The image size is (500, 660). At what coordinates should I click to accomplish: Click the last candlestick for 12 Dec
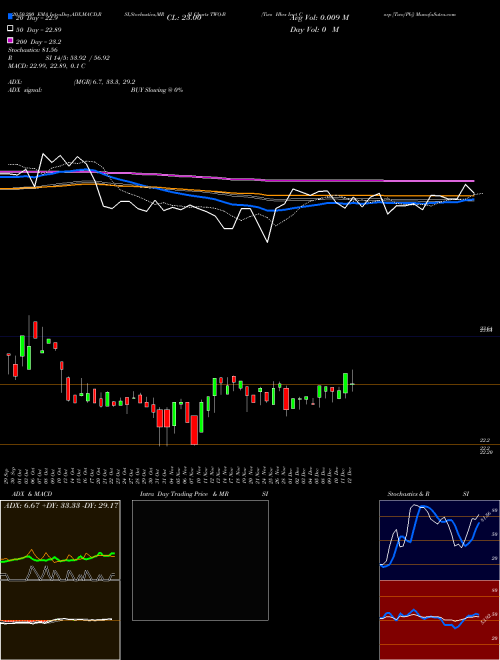coord(352,382)
